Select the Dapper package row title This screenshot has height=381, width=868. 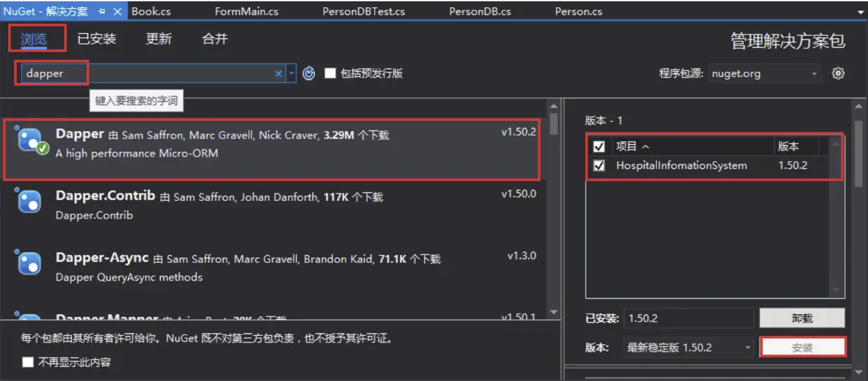tap(80, 134)
